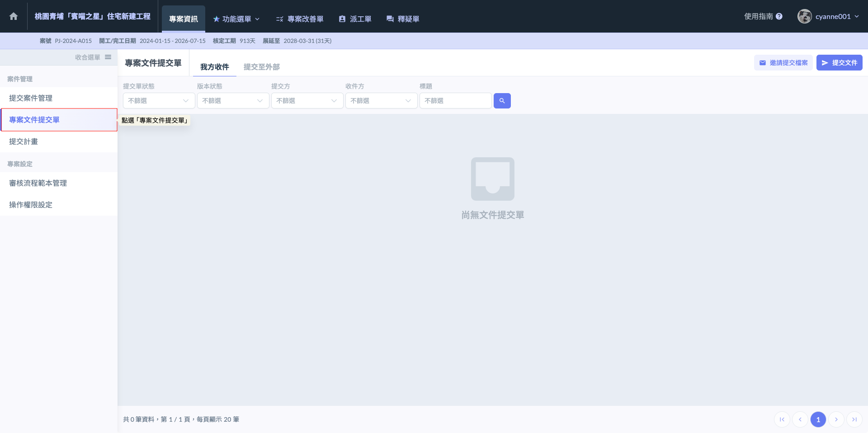Click the date range 2024-01-15 - 2026-07-15

click(173, 41)
